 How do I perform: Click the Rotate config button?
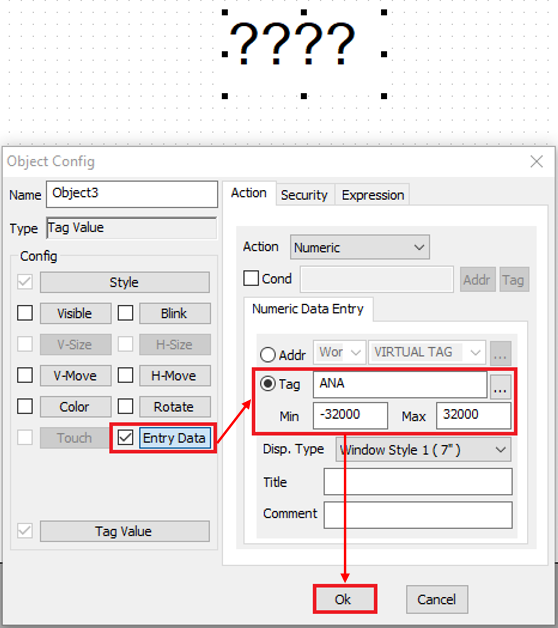pos(175,407)
